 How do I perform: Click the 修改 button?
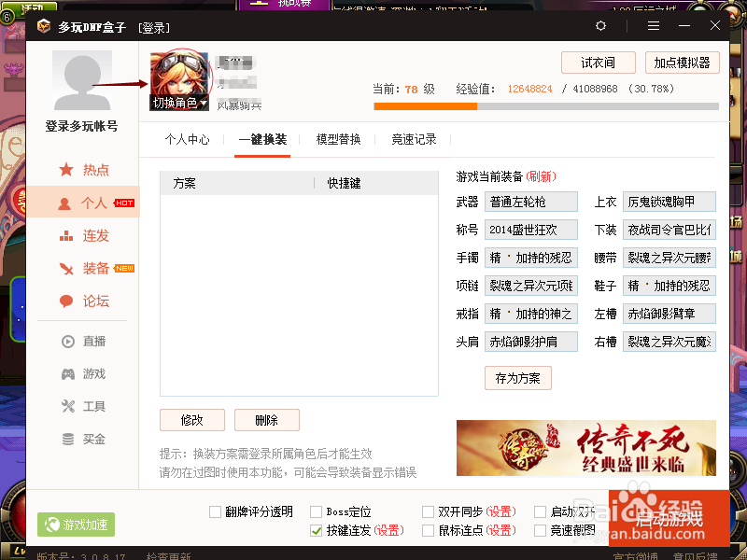(x=192, y=420)
